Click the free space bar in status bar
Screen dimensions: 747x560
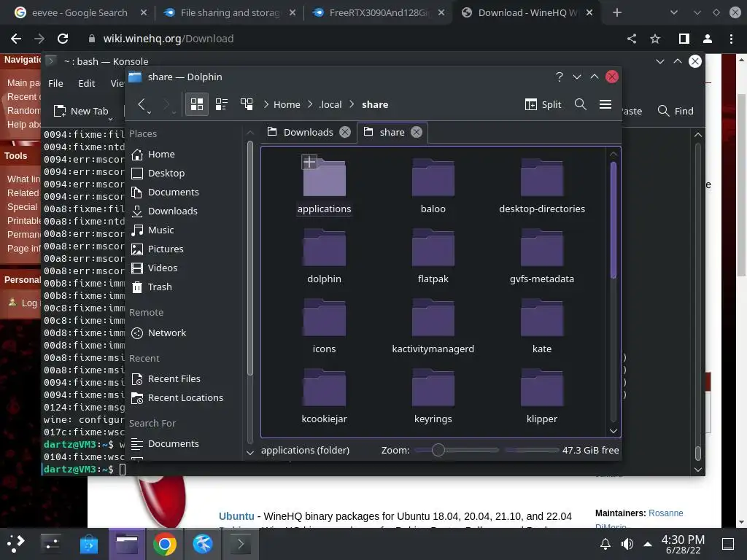point(532,450)
